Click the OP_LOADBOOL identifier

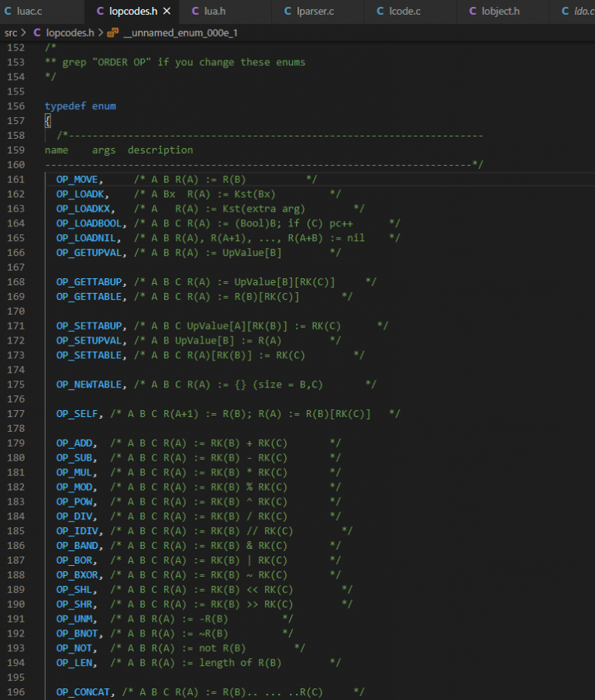tap(89, 223)
